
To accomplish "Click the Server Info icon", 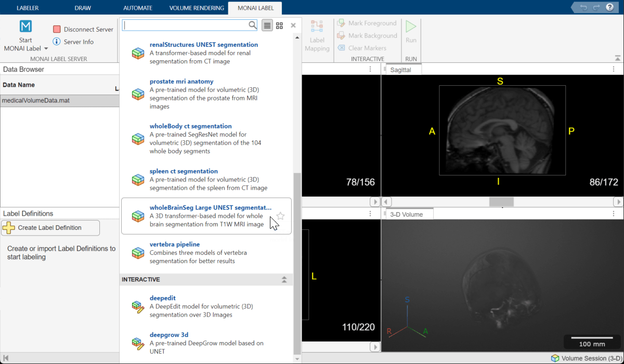I will pos(57,42).
